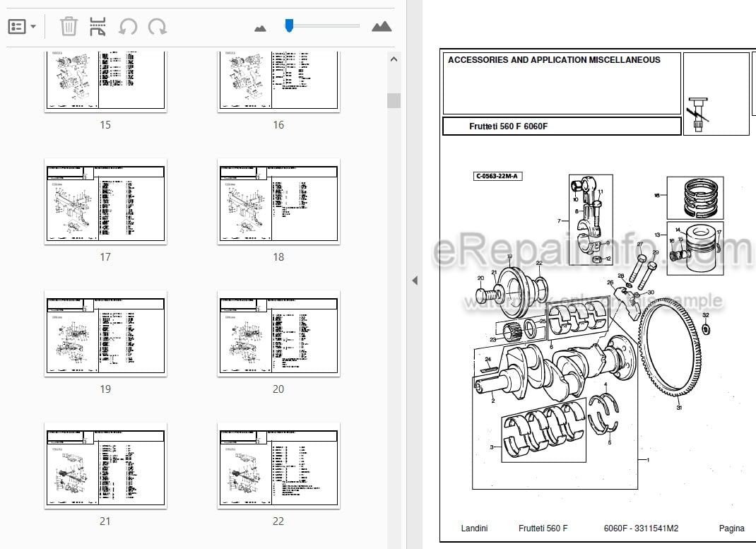This screenshot has width=756, height=549.
Task: Click the page label '19' under thumbnail
Action: coord(105,389)
